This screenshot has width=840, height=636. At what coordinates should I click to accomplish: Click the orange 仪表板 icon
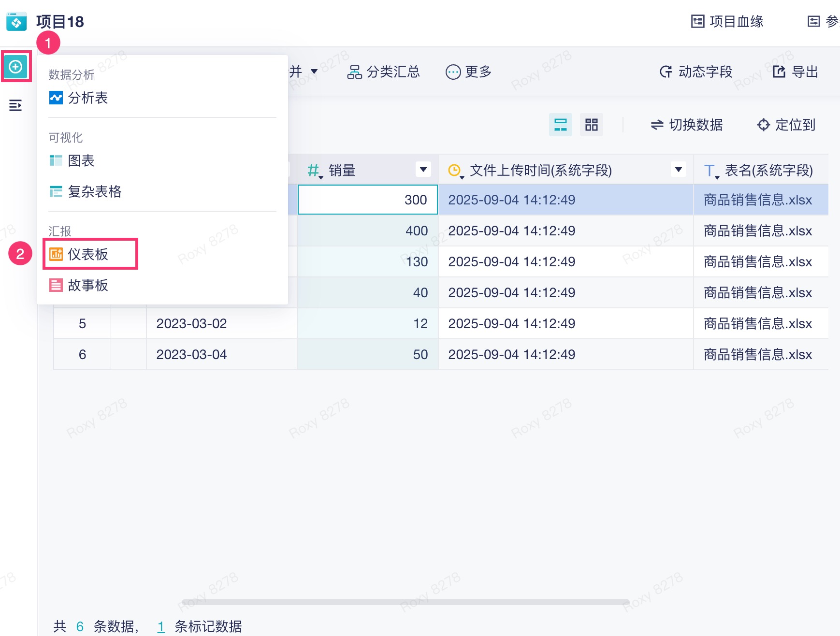coord(56,254)
